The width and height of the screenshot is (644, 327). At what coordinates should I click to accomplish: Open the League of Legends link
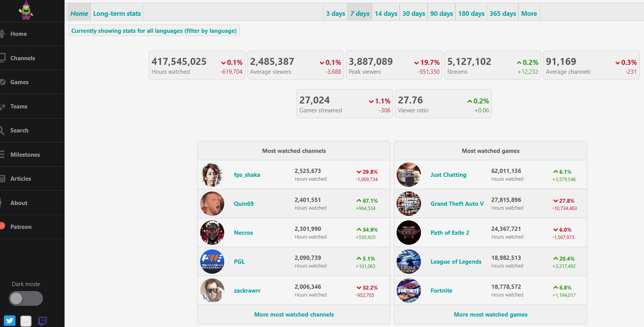click(456, 262)
